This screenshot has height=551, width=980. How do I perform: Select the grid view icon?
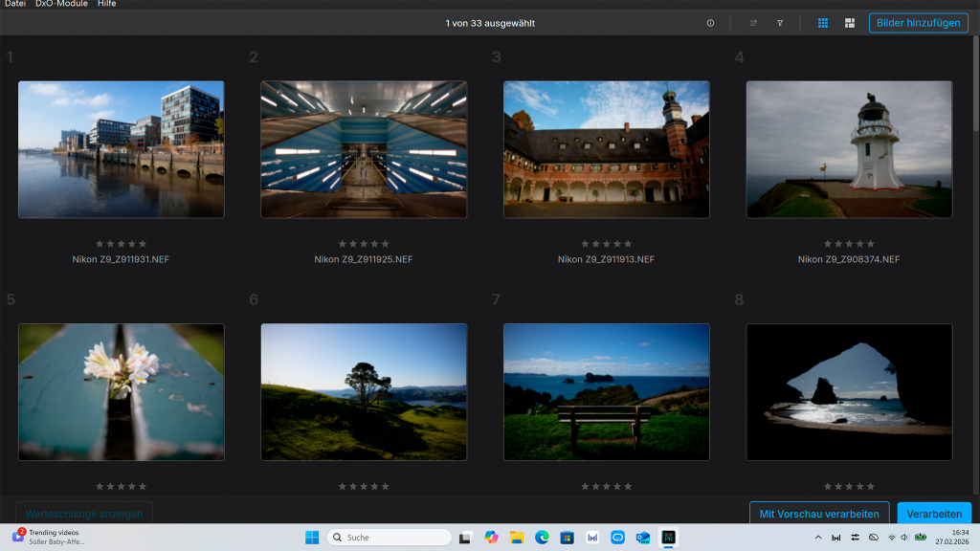tap(822, 22)
